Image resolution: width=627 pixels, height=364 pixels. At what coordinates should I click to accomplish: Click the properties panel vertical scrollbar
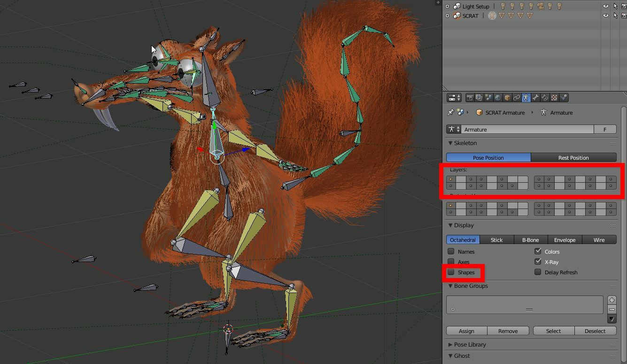[x=624, y=235]
